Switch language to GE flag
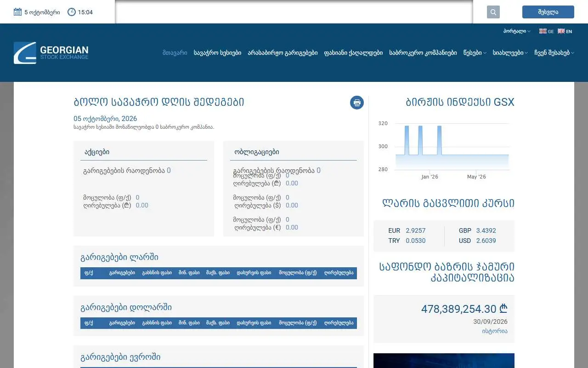Image resolution: width=588 pixels, height=368 pixels. [x=546, y=31]
